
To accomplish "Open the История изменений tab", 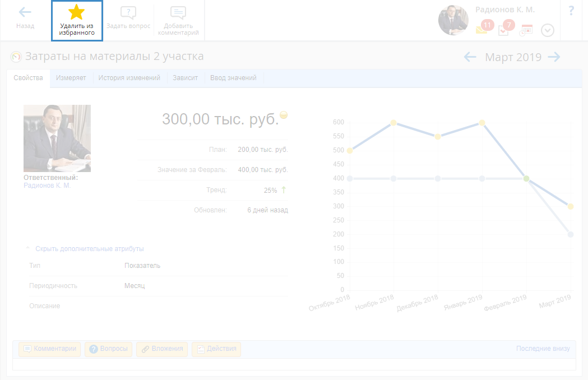I will [129, 78].
